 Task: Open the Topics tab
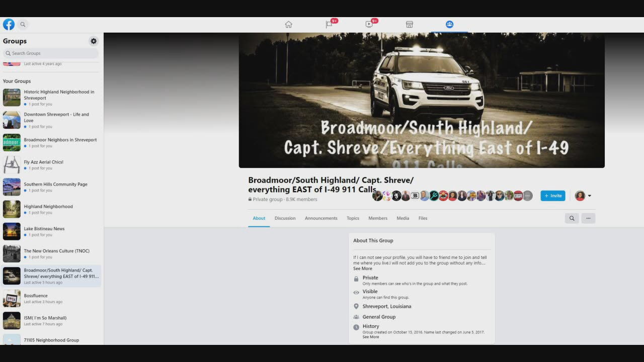point(353,218)
